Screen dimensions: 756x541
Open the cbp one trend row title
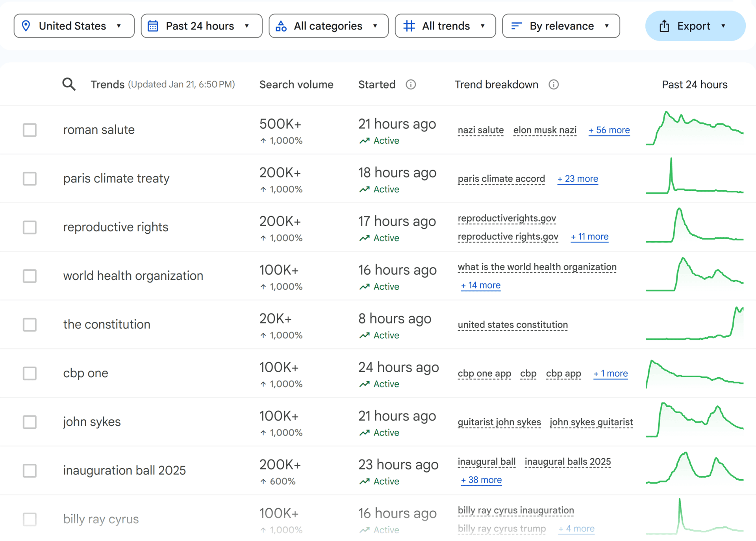click(85, 373)
